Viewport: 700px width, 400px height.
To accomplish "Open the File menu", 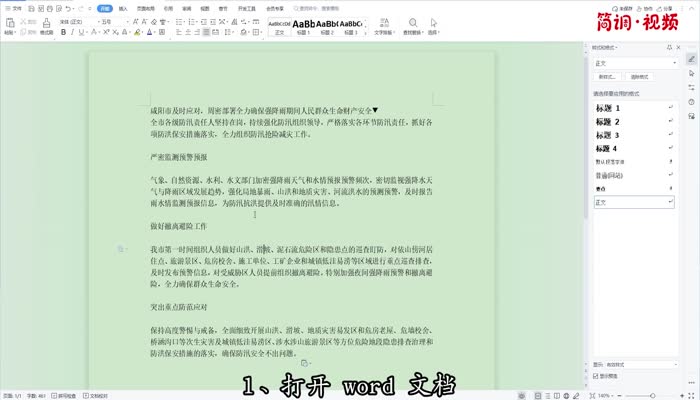I will coord(13,8).
